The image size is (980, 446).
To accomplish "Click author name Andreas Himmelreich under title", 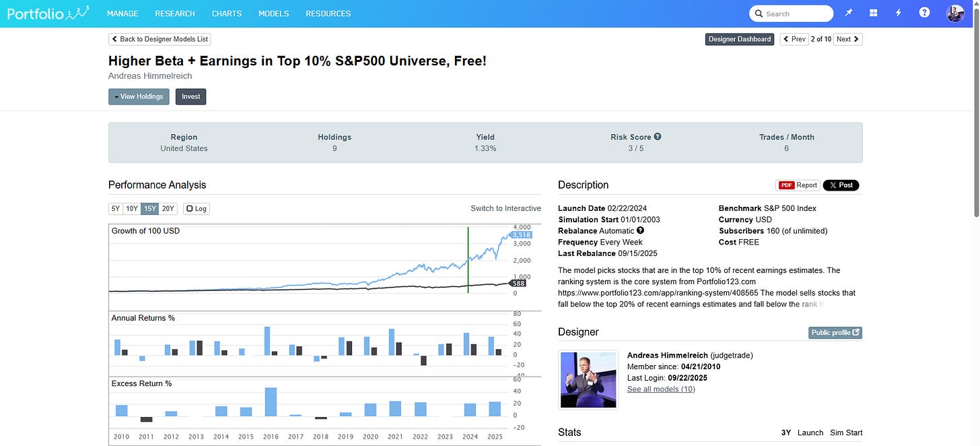I will point(150,76).
